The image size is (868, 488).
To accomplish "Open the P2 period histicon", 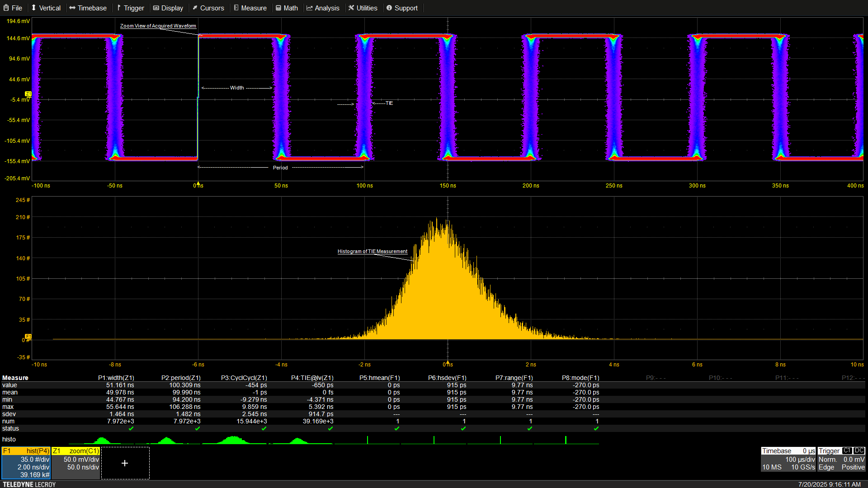I will click(x=168, y=440).
